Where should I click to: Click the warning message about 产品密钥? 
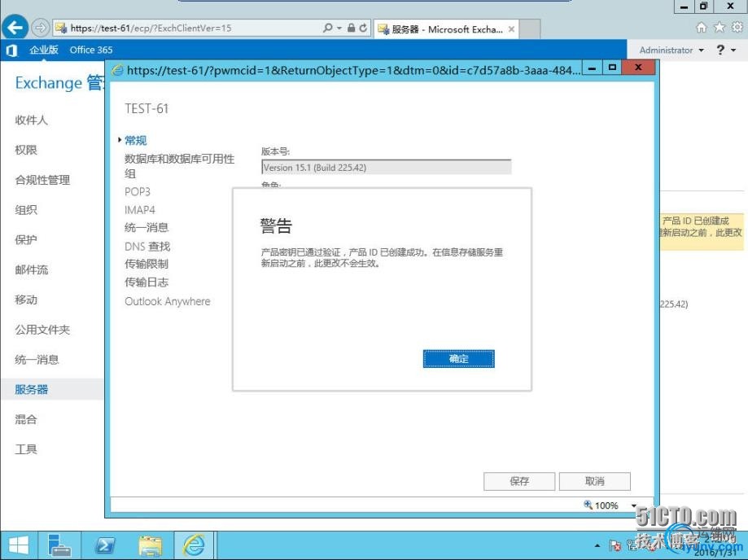click(x=382, y=257)
